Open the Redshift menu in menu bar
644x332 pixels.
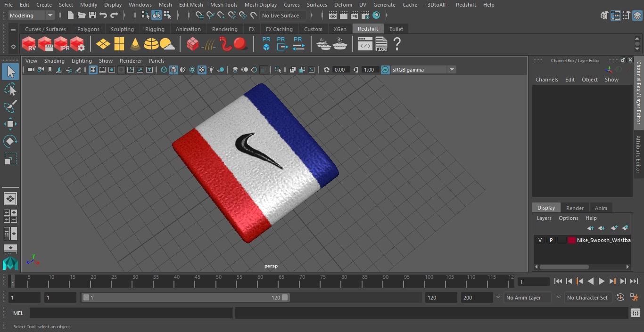pos(466,5)
